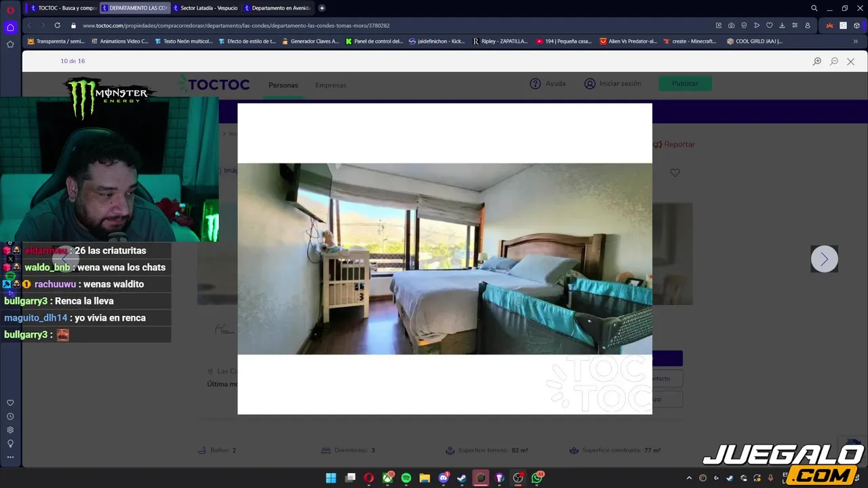
Task: Open a new browser tab
Action: pos(321,8)
